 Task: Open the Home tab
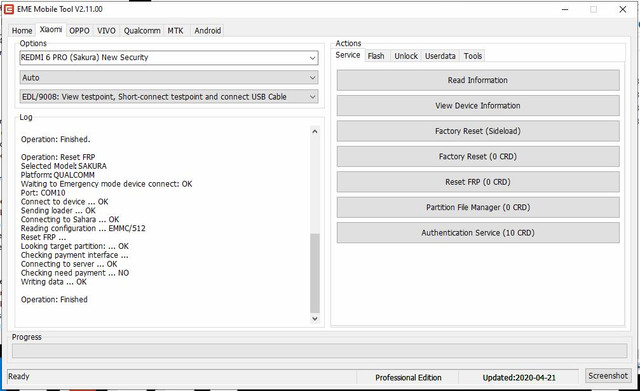coord(22,31)
